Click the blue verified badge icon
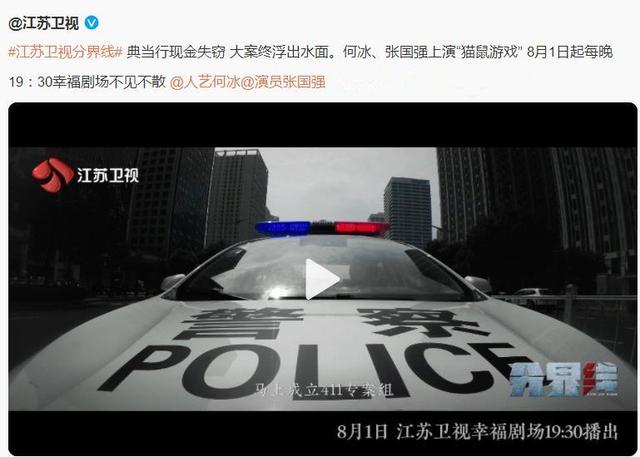 coord(91,22)
